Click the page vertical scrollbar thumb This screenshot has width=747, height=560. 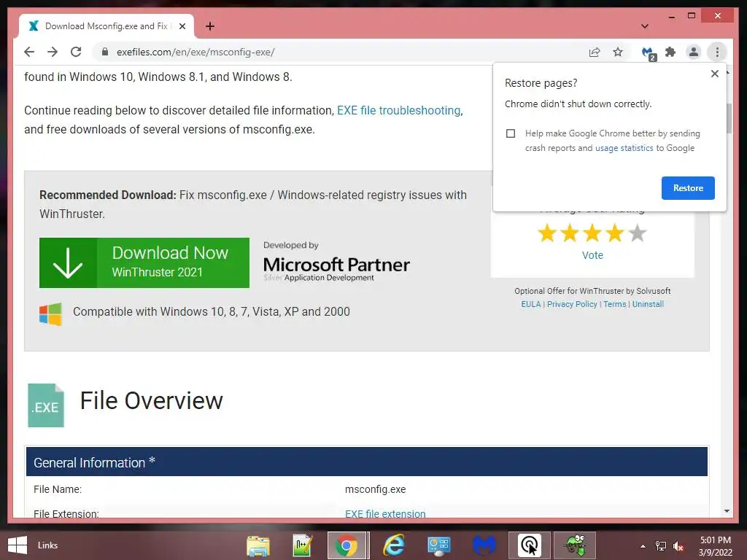[x=728, y=118]
